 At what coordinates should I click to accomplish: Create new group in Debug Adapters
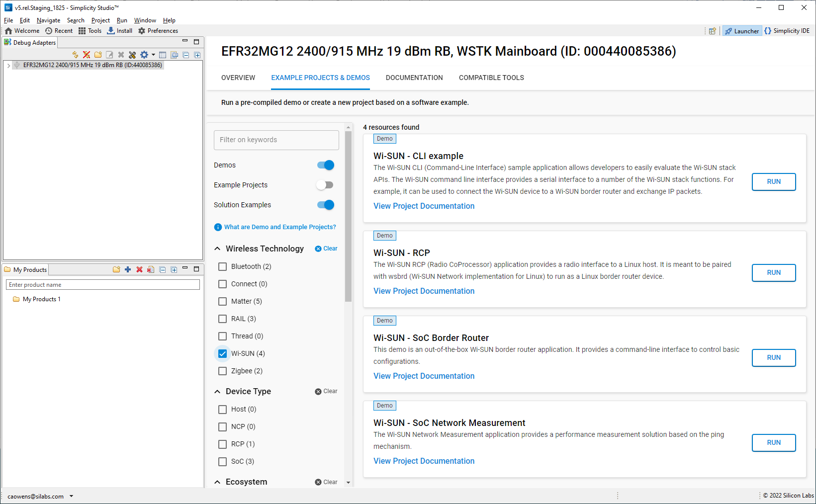97,55
